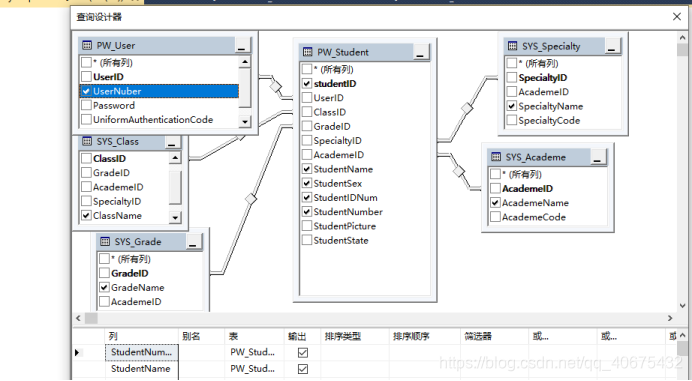The height and width of the screenshot is (381, 692).
Task: Click the 列 column header in grid
Action: [x=142, y=336]
